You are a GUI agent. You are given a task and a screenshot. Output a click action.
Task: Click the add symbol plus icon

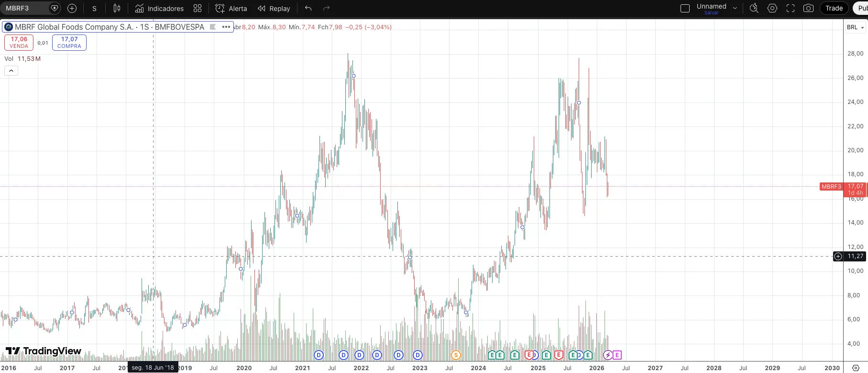point(72,8)
